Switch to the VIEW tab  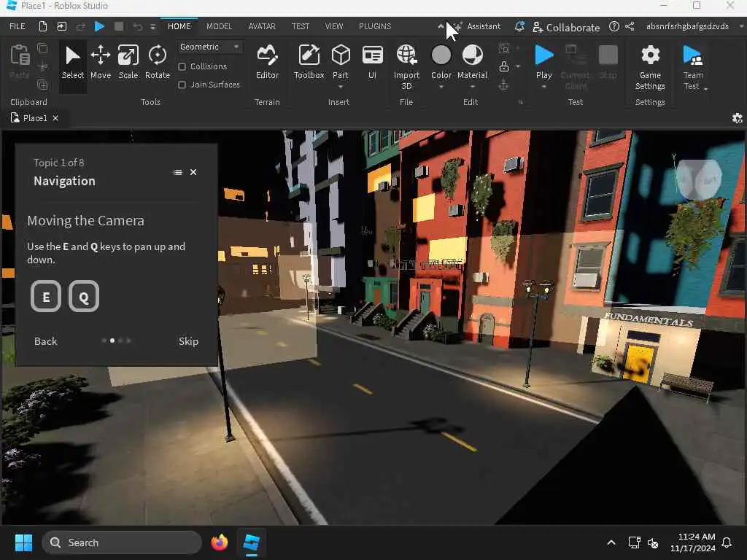[334, 26]
